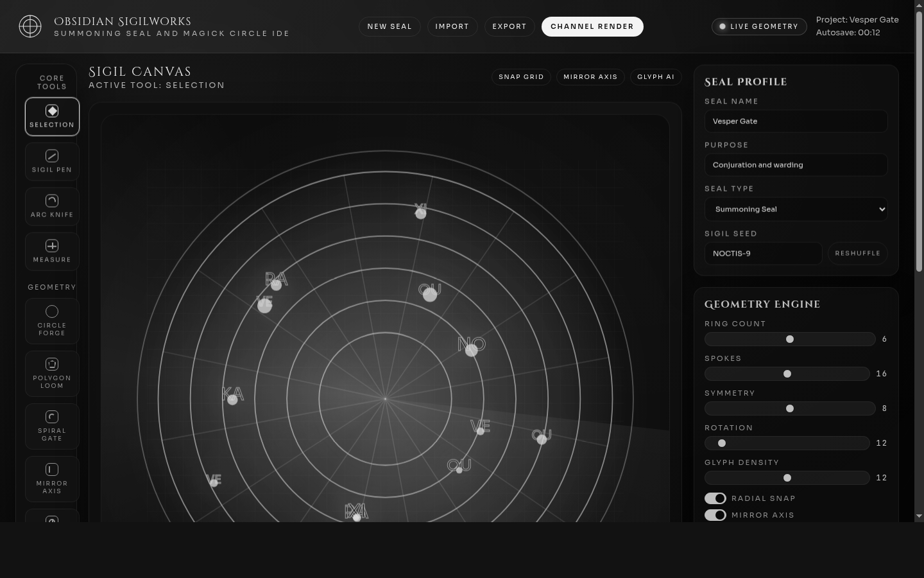This screenshot has width=924, height=578.
Task: Open the Spiral Gate tool
Action: click(52, 426)
